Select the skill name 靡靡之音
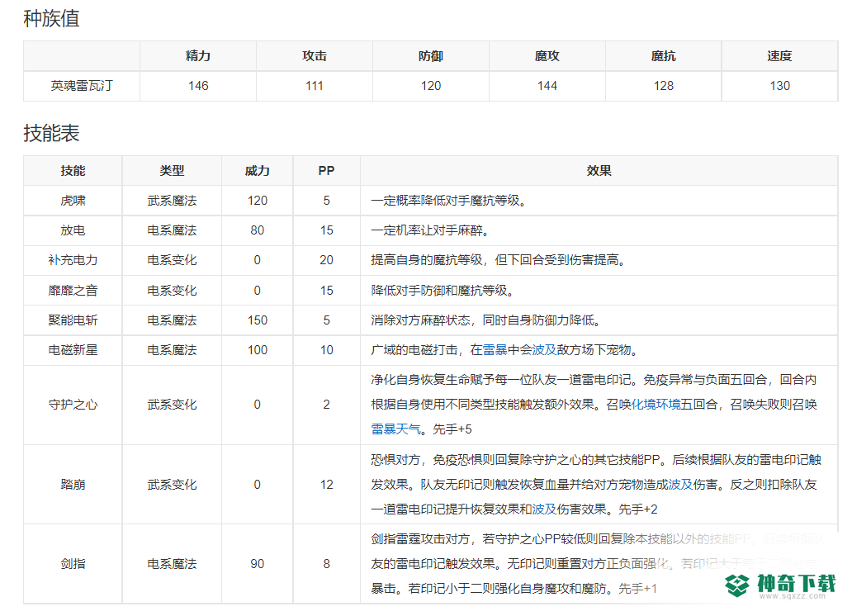 point(73,291)
